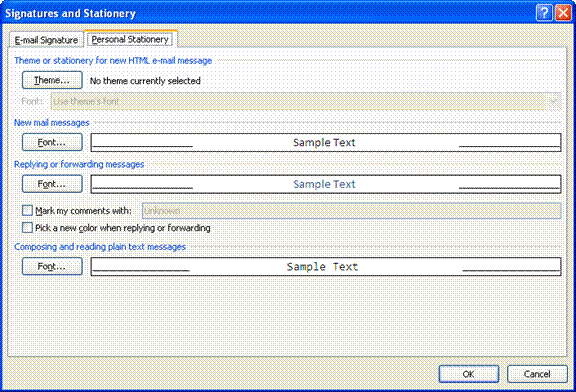The width and height of the screenshot is (576, 392).
Task: Click the blue reply Sample Text preview
Action: [326, 184]
